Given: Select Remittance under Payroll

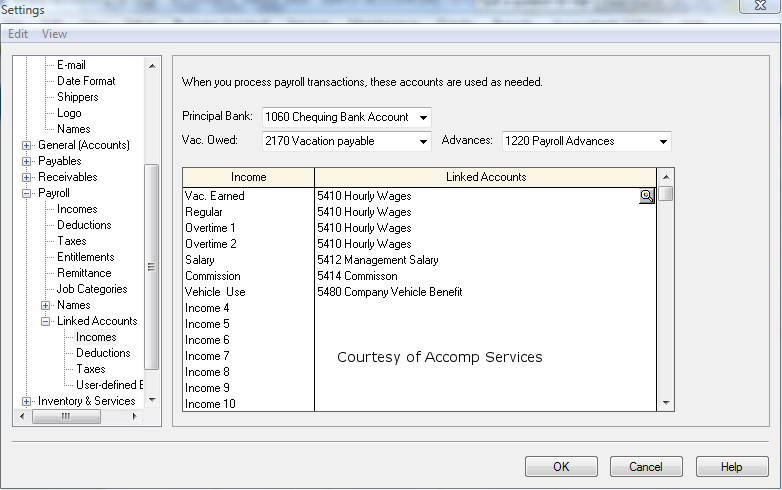Looking at the screenshot, I should click(x=84, y=273).
